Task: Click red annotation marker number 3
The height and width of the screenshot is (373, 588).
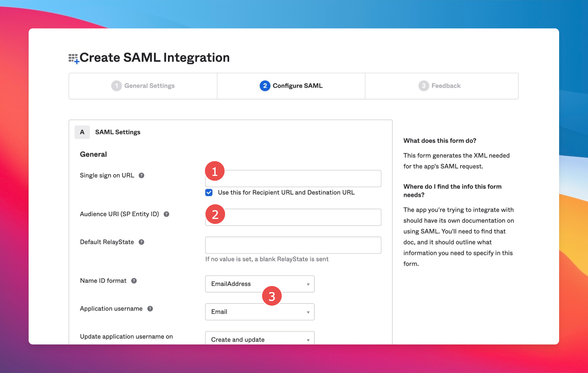Action: (x=272, y=296)
